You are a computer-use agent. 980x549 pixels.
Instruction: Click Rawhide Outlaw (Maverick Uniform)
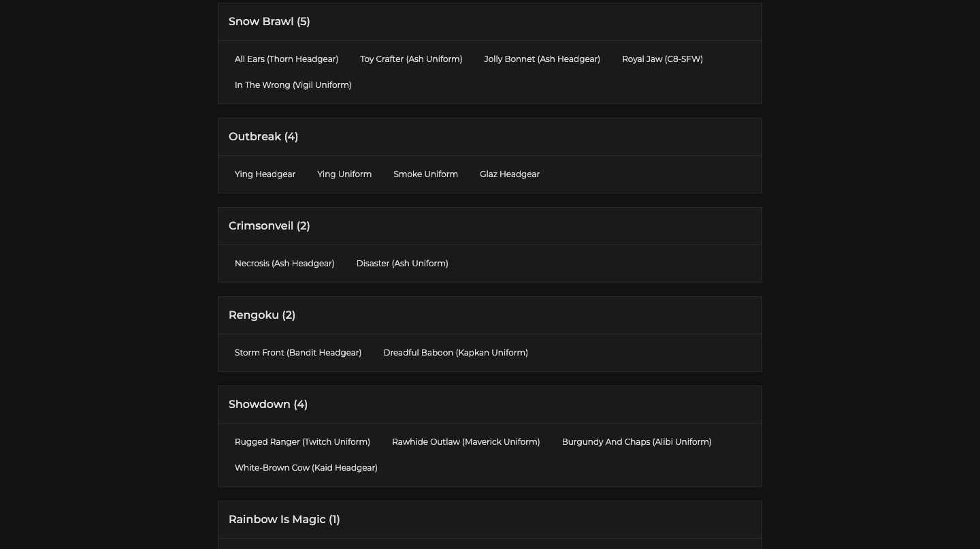coord(465,442)
